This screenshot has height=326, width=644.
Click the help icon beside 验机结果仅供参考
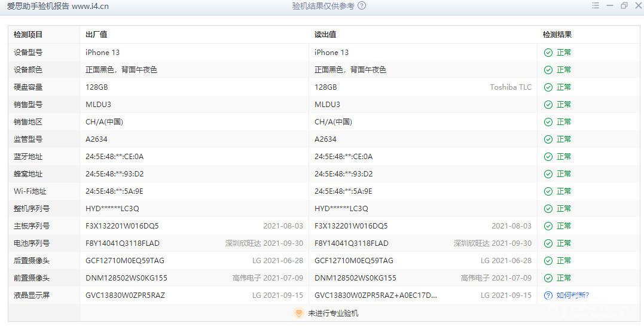click(x=362, y=6)
